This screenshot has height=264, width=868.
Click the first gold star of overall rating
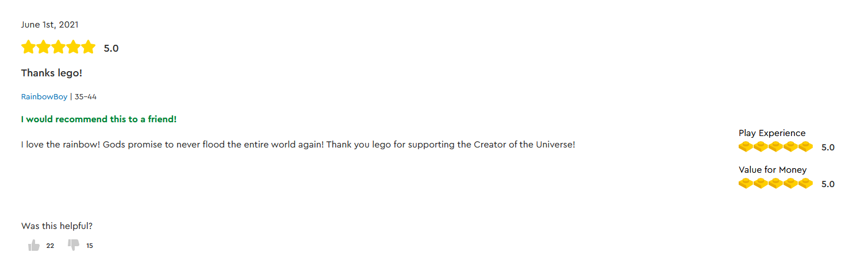coord(28,47)
